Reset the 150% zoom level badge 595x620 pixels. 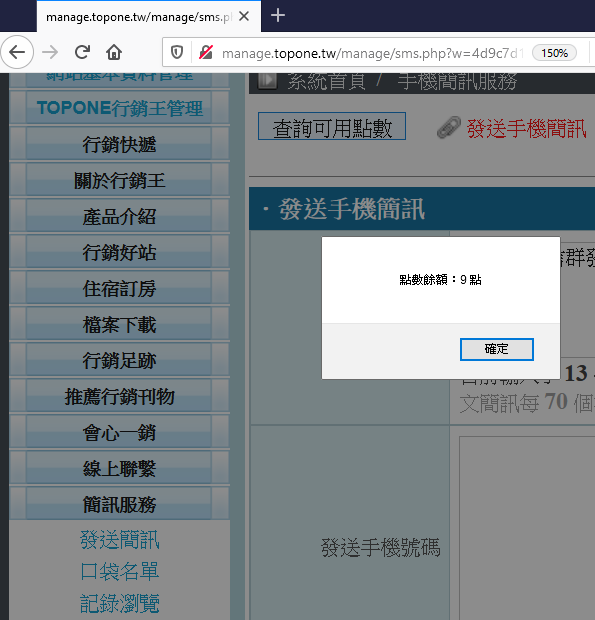point(554,53)
